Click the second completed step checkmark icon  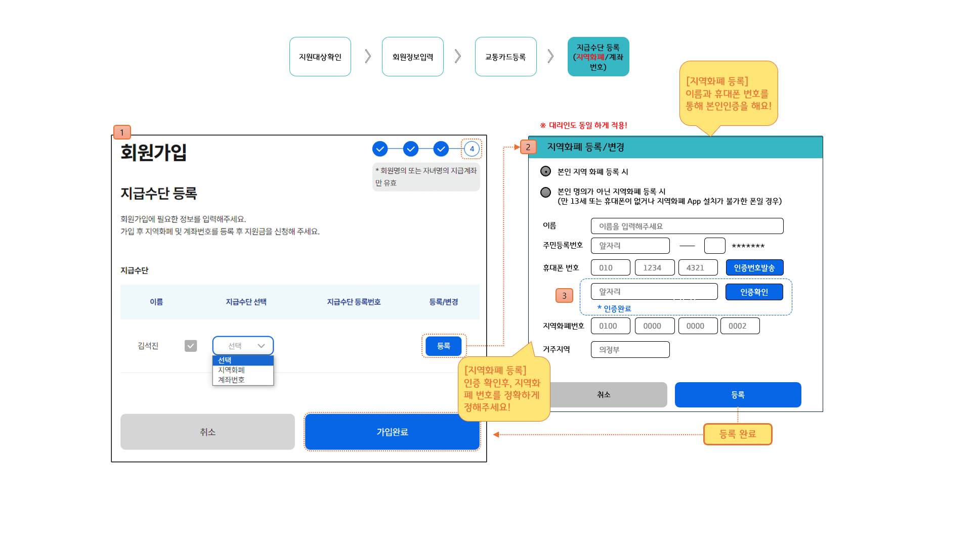click(411, 149)
